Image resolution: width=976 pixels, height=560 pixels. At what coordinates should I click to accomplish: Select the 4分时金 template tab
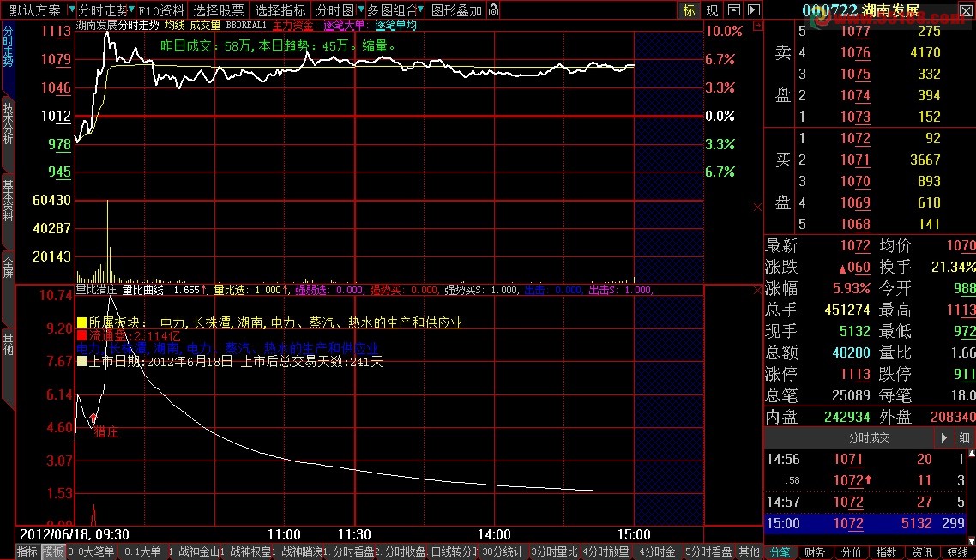pos(657,551)
